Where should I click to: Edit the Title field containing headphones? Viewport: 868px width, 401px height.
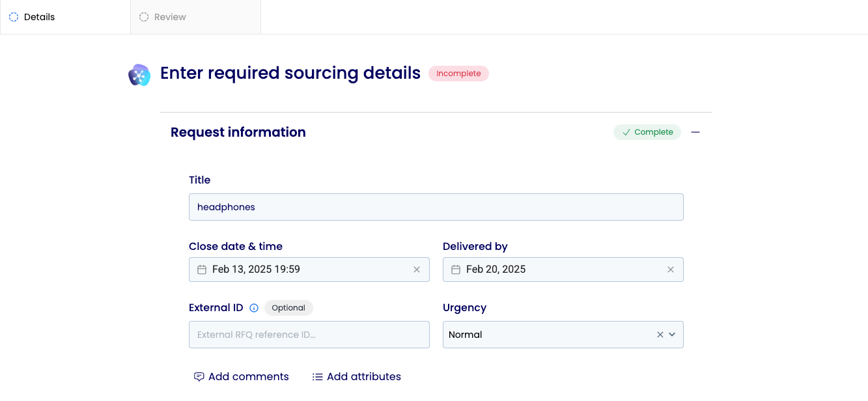click(436, 207)
